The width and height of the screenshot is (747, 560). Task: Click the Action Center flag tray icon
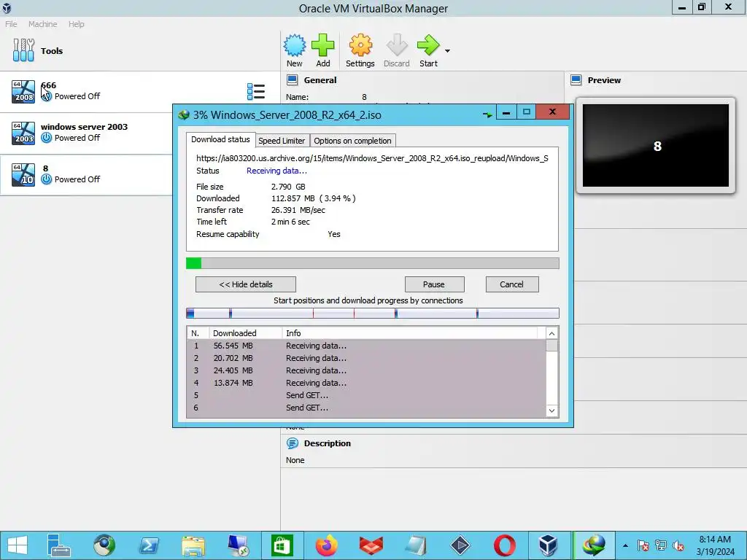pyautogui.click(x=643, y=545)
